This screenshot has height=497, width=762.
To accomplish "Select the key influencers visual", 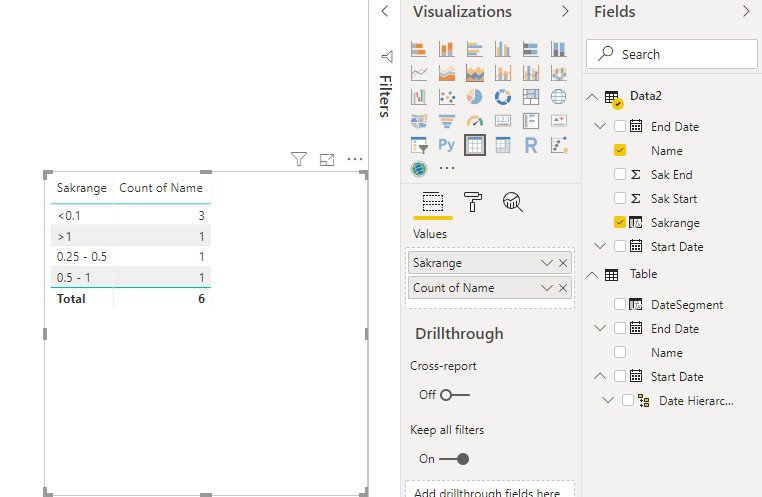I will click(x=558, y=145).
